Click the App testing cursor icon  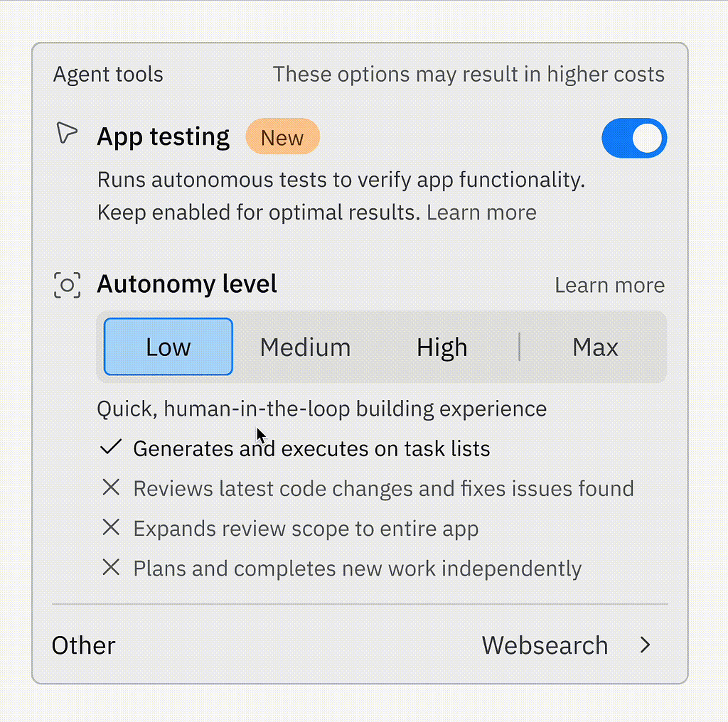[66, 134]
